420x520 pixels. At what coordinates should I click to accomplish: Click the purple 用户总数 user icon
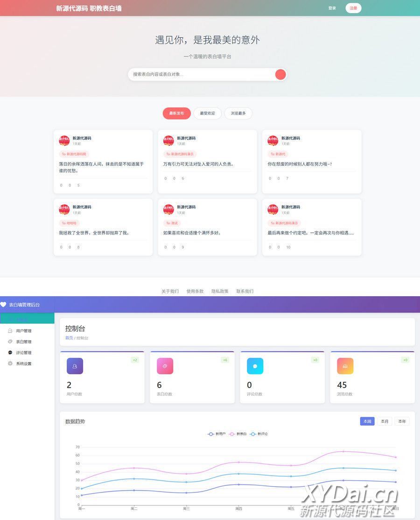[75, 366]
